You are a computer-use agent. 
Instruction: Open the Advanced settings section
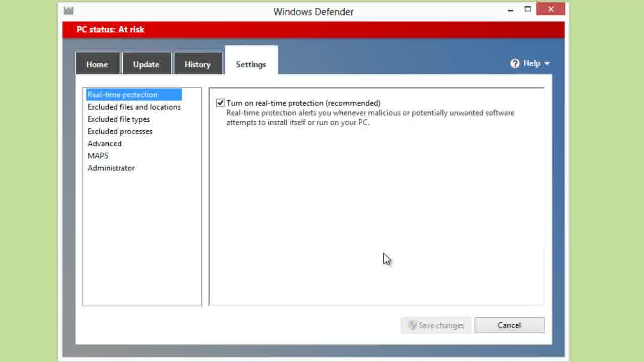[x=104, y=143]
